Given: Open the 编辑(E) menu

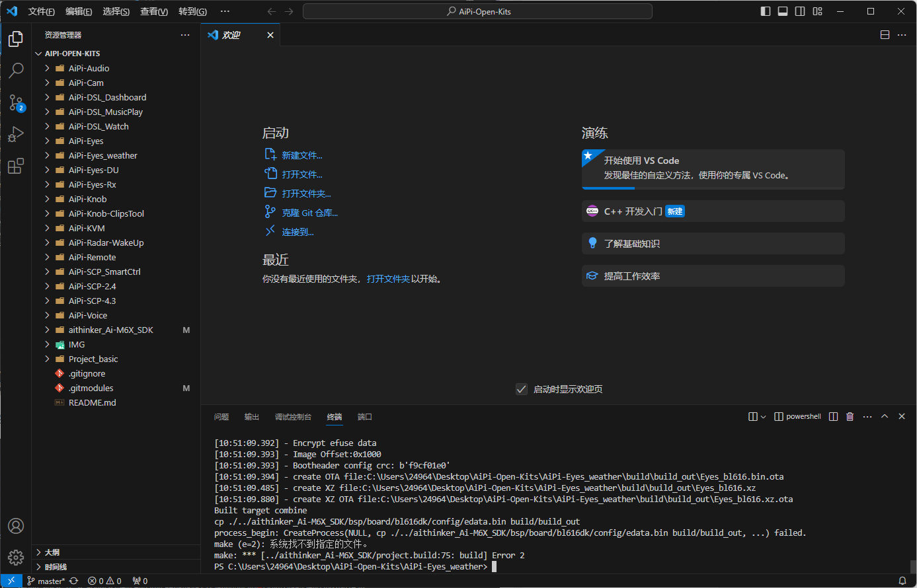Looking at the screenshot, I should click(x=79, y=11).
